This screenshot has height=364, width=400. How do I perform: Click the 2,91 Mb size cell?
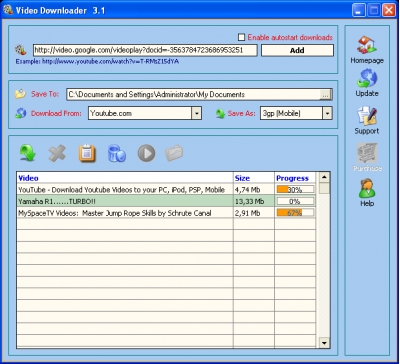(x=254, y=213)
